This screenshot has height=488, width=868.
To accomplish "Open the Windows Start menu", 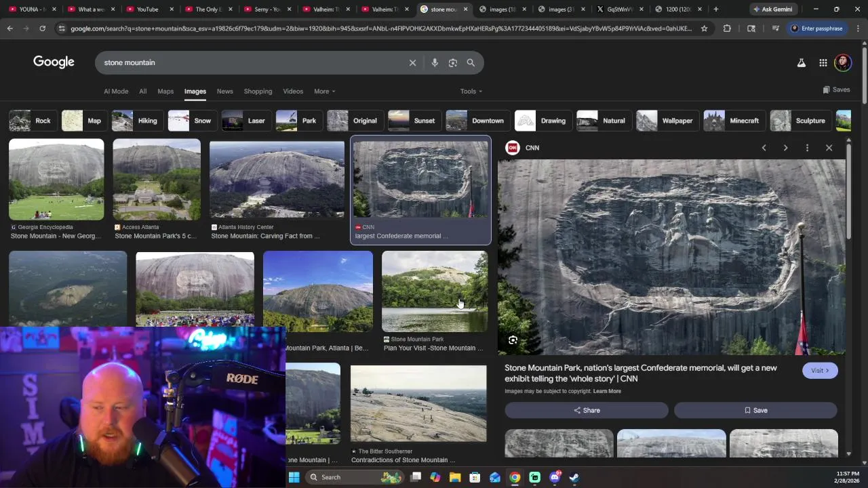I will click(294, 477).
